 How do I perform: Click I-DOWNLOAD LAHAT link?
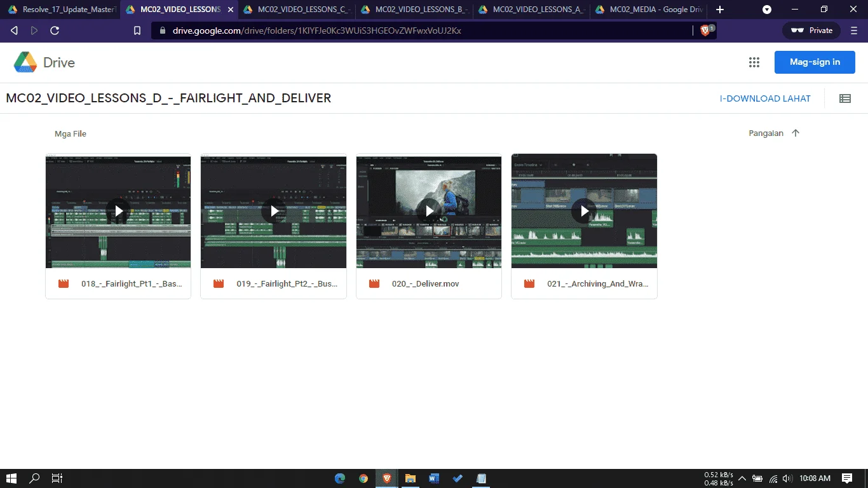pos(765,98)
